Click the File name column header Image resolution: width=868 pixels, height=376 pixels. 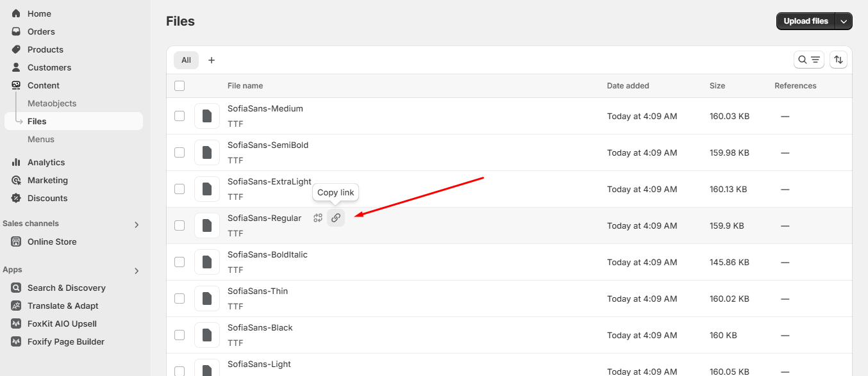pos(245,86)
